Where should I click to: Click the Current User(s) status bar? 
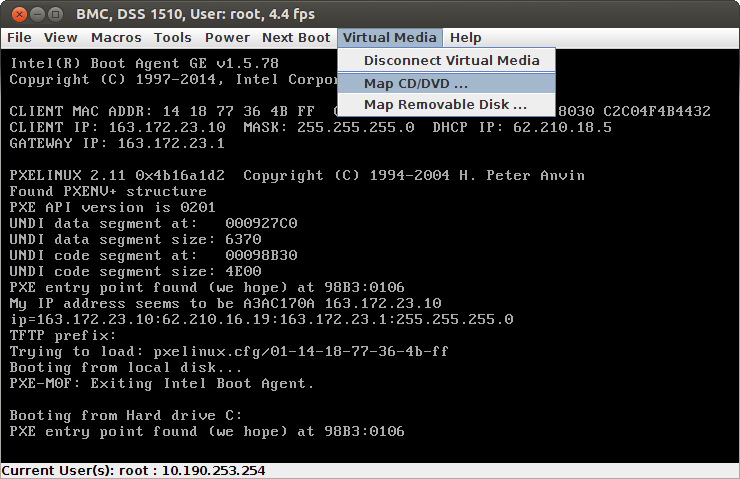(132, 470)
